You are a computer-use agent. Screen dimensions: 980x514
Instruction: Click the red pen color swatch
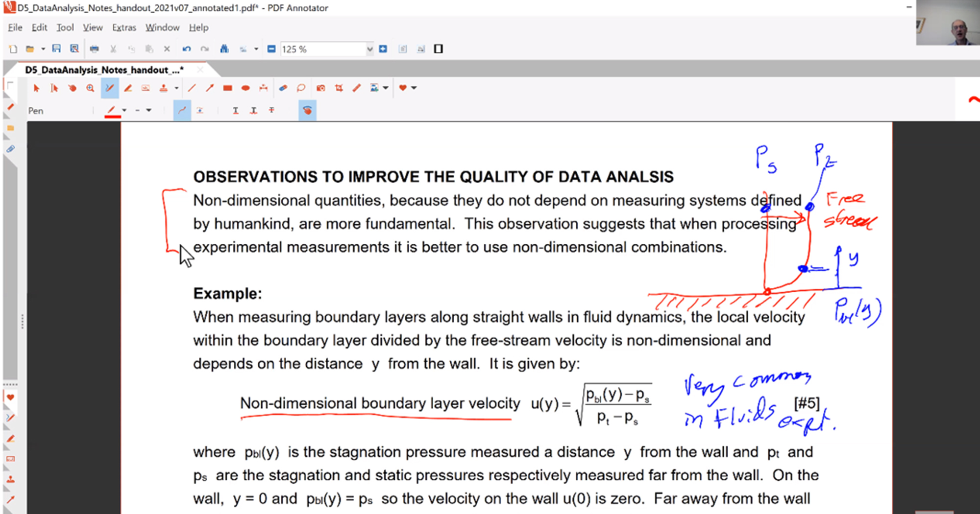coord(112,111)
